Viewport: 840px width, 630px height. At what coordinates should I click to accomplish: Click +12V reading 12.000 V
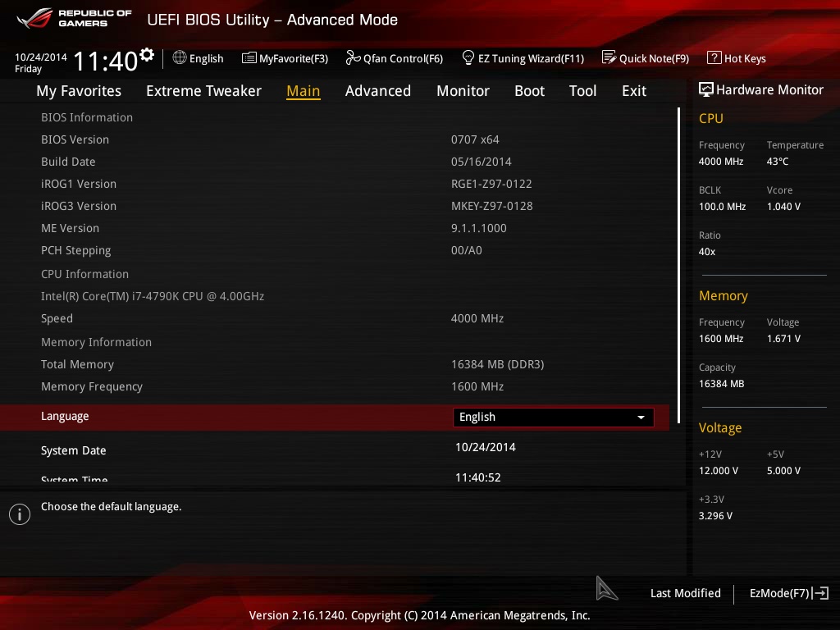[718, 470]
